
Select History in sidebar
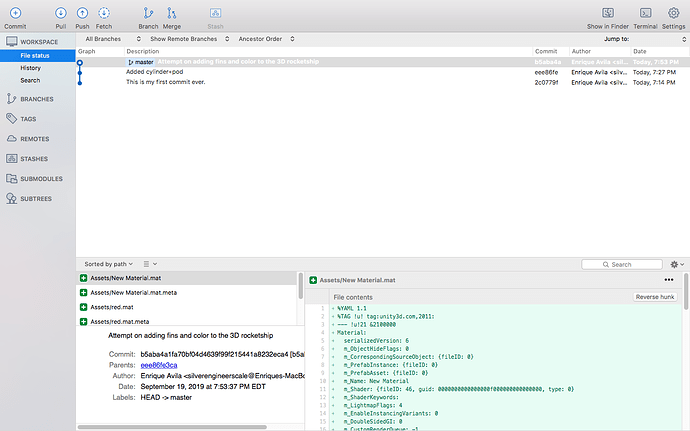point(30,68)
